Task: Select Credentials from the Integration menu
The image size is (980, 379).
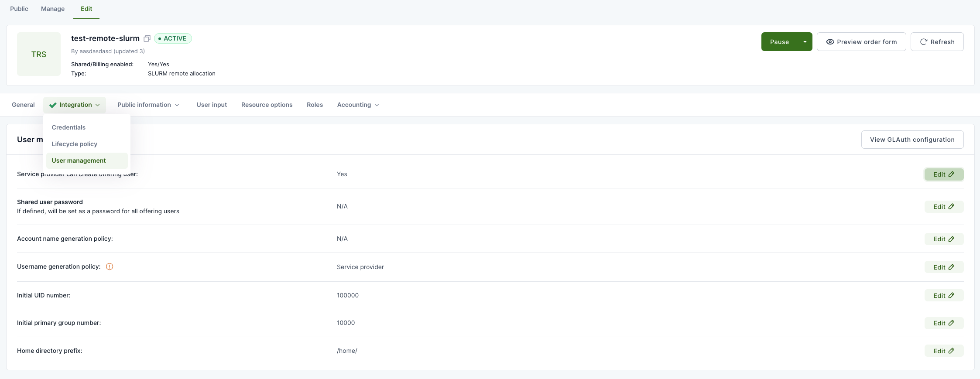Action: (x=69, y=127)
